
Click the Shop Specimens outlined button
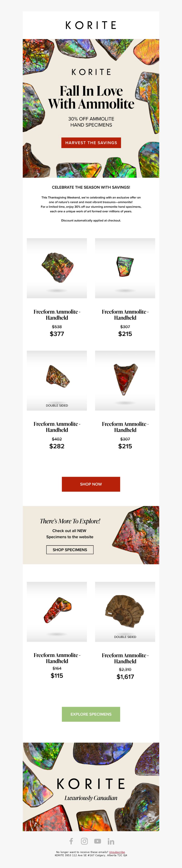point(70,550)
